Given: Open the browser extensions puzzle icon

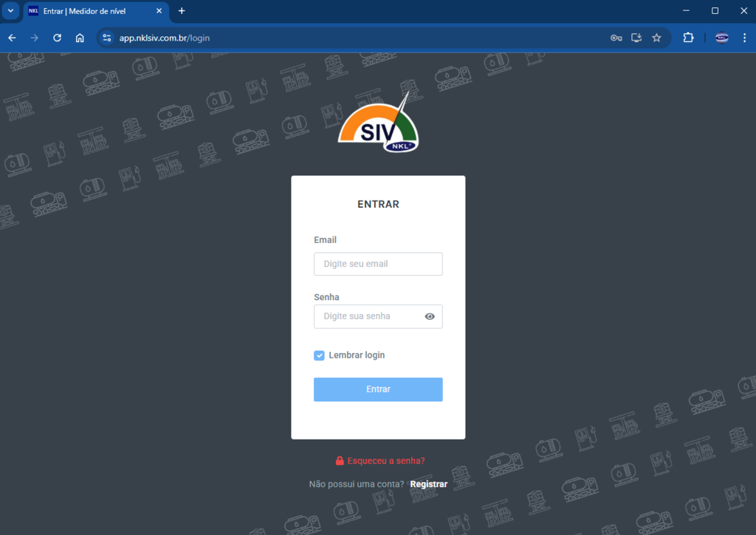Looking at the screenshot, I should [689, 38].
